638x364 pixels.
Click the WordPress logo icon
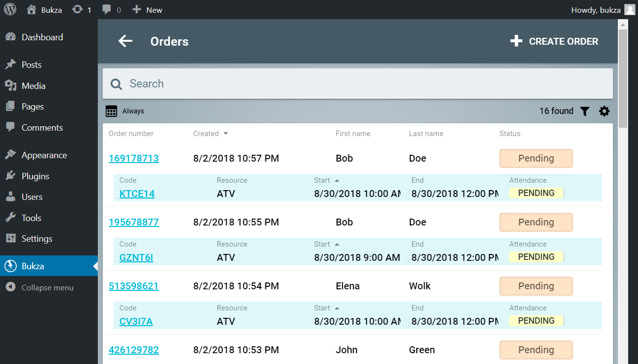[10, 9]
